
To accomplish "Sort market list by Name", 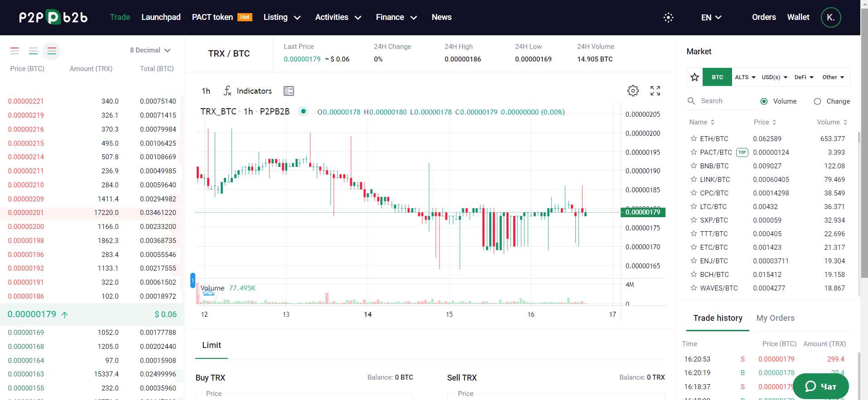I will pyautogui.click(x=702, y=122).
